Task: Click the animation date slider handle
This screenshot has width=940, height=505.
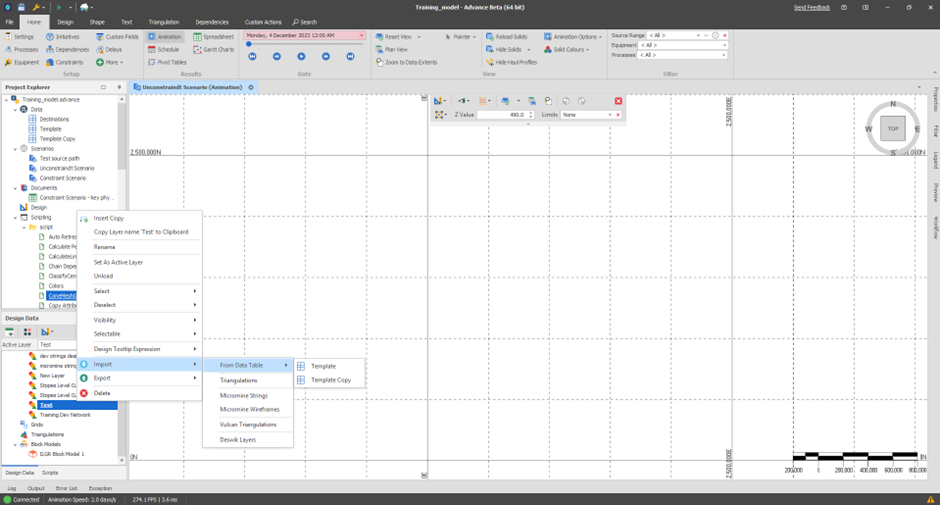Action: (x=249, y=44)
